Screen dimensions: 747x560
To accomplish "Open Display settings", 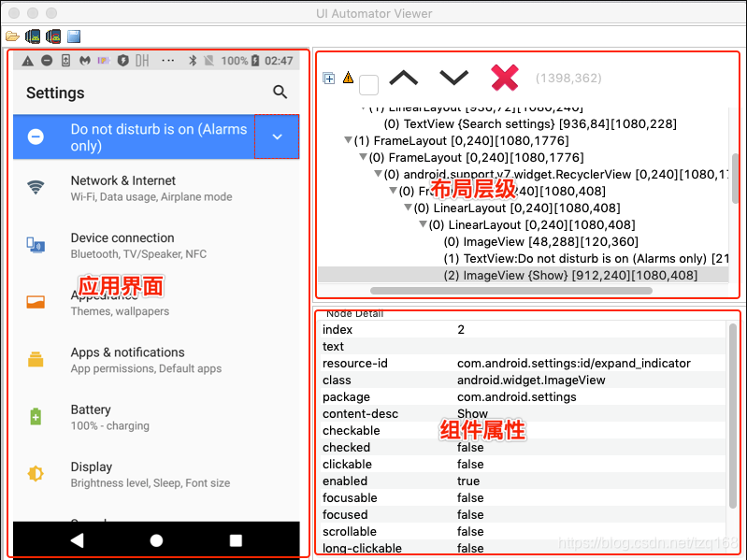I will [x=156, y=474].
